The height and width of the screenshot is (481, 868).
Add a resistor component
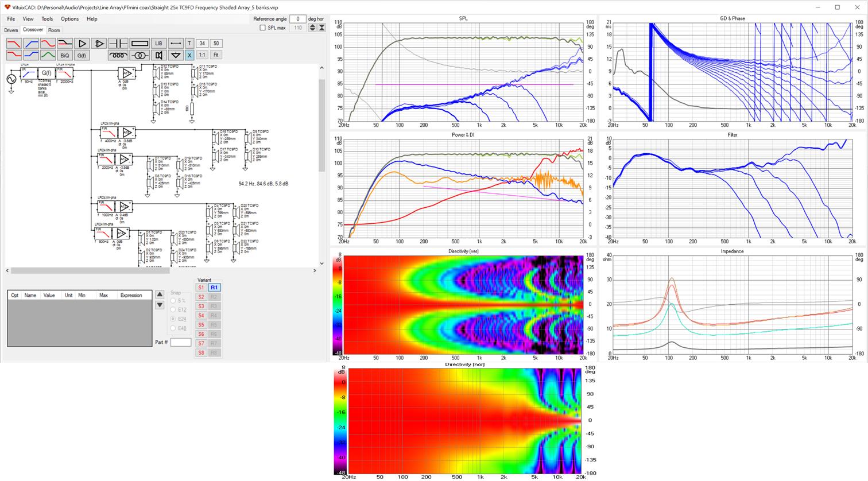[139, 44]
